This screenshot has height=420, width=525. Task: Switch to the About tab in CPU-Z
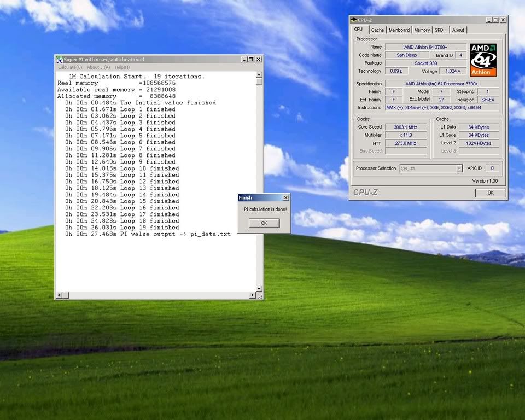coord(458,30)
